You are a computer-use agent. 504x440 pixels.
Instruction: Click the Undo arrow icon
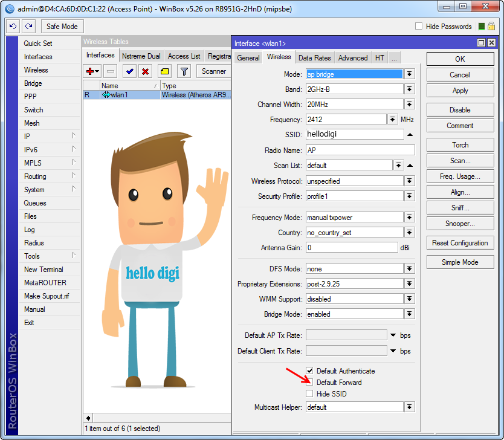tap(13, 27)
